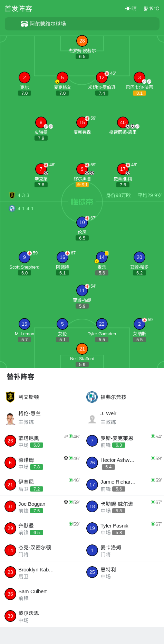The height and width of the screenshot is (644, 164).
Task: Open player 40 格雷厄姆-凯里 profile
Action: [123, 126]
